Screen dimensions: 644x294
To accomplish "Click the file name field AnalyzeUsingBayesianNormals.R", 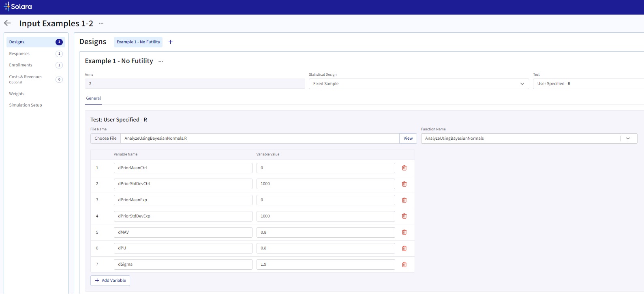I will point(260,138).
